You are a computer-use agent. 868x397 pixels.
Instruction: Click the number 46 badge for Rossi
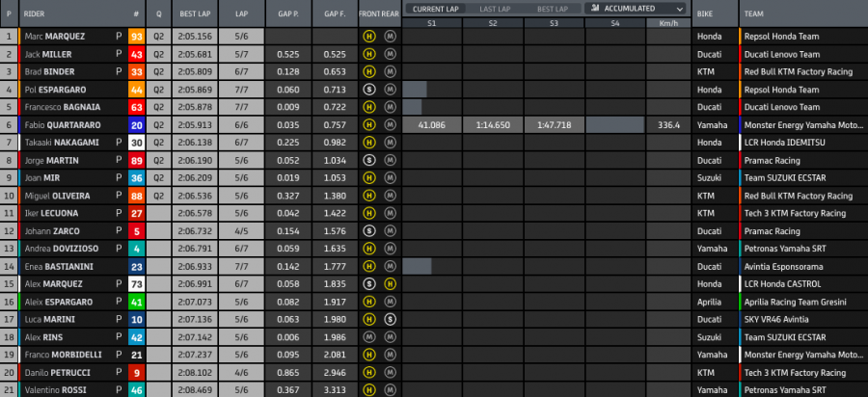coord(136,390)
